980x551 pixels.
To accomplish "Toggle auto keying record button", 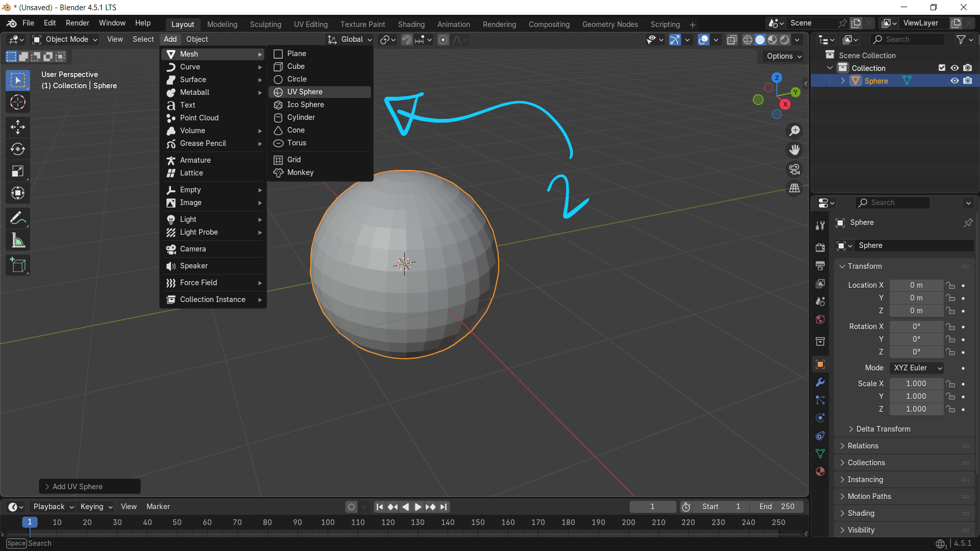I will [x=351, y=507].
